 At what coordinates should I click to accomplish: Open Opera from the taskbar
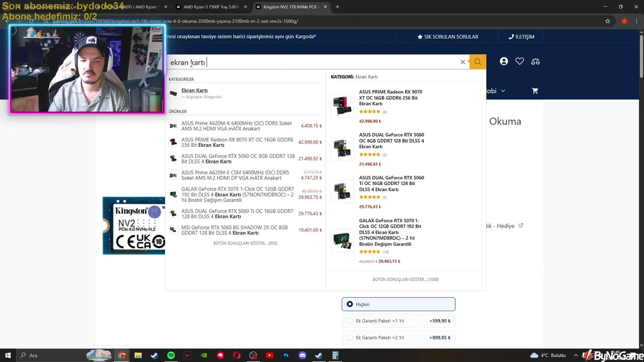(x=237, y=355)
